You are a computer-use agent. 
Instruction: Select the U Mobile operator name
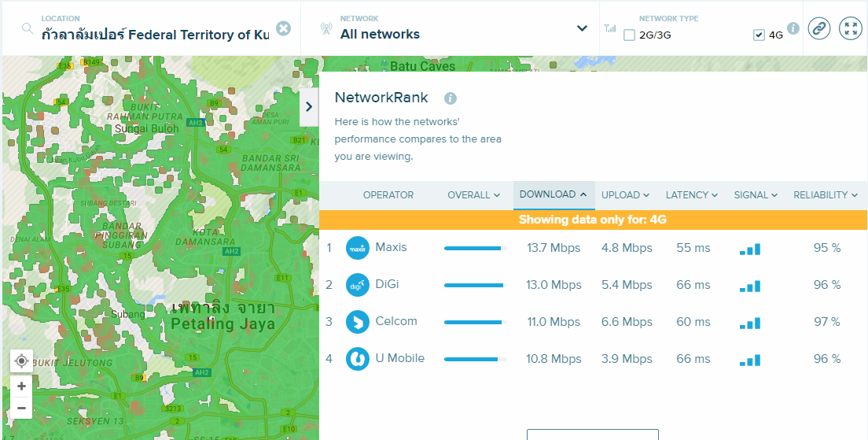click(x=399, y=359)
